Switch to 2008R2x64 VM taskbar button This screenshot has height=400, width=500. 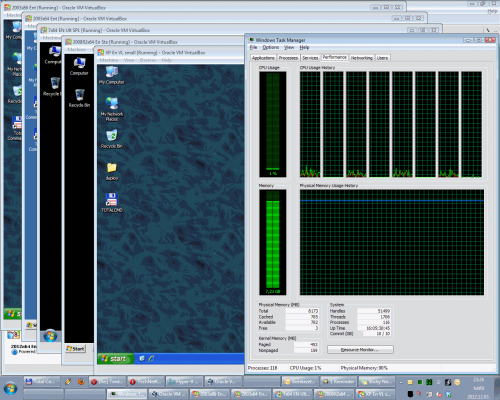333,394
